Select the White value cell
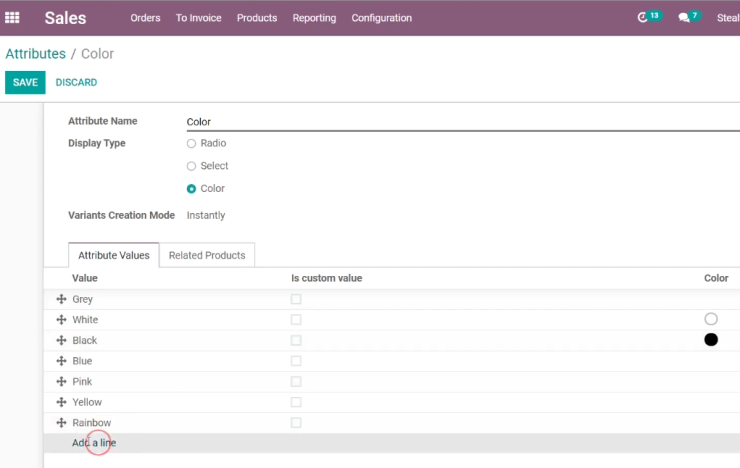The height and width of the screenshot is (468, 740). point(85,320)
